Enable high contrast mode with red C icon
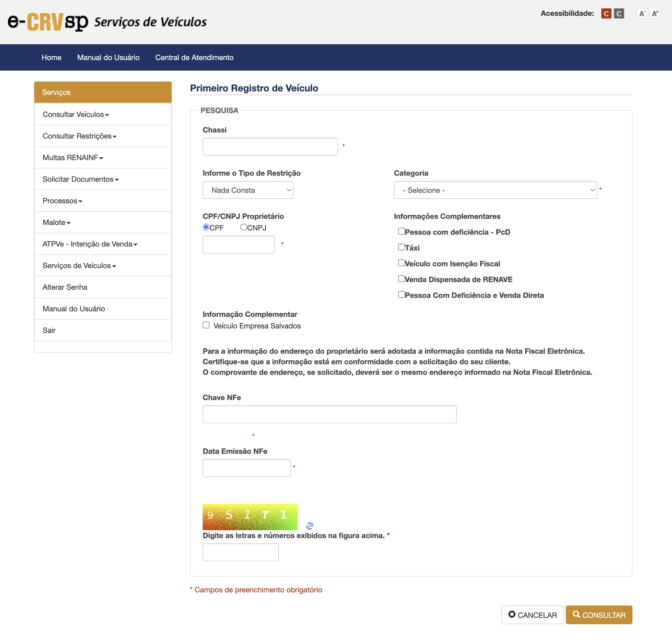The height and width of the screenshot is (640, 672). (606, 13)
